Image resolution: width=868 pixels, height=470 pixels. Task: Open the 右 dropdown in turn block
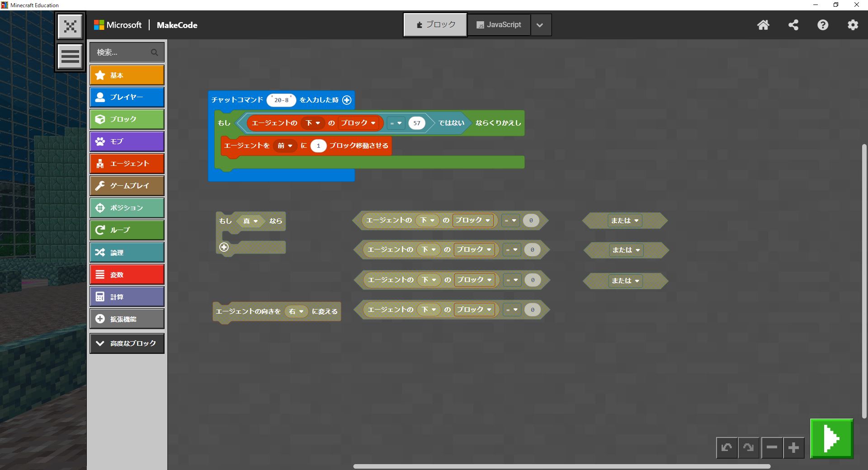[297, 311]
